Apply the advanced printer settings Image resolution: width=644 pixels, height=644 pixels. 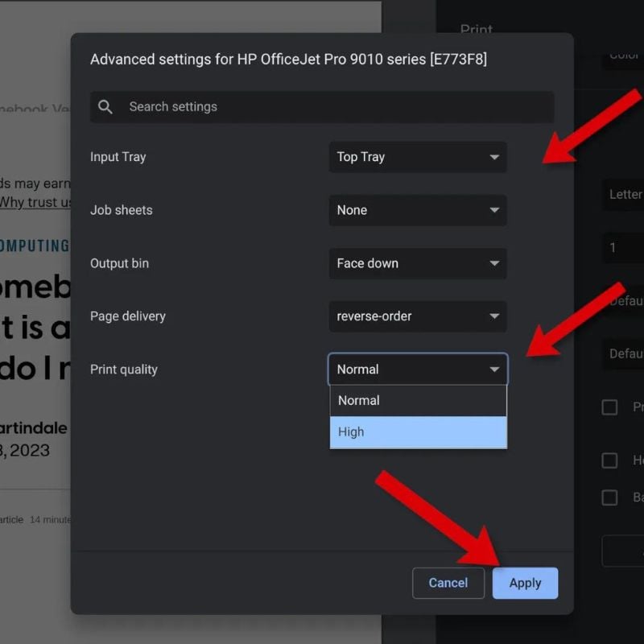pyautogui.click(x=525, y=583)
